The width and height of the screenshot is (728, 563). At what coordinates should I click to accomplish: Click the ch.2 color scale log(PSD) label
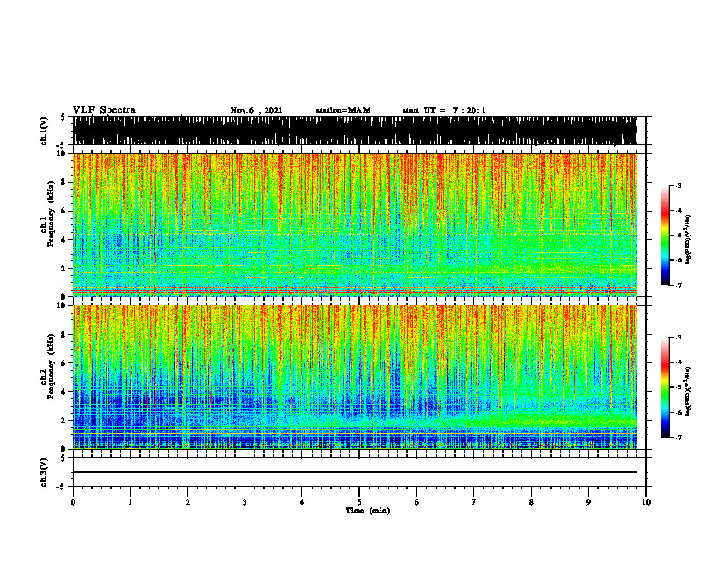pyautogui.click(x=688, y=390)
